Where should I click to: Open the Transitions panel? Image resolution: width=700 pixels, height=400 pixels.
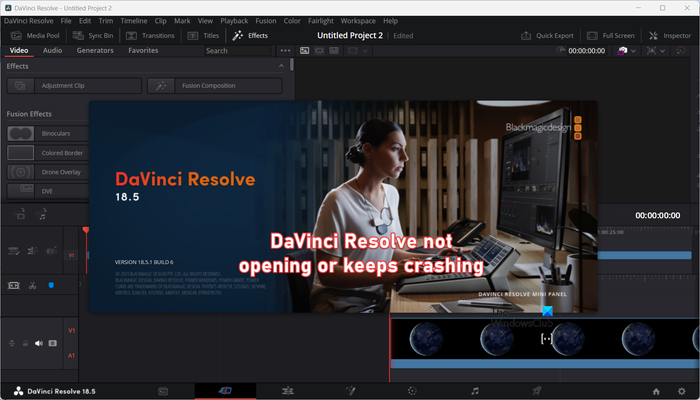tap(150, 36)
